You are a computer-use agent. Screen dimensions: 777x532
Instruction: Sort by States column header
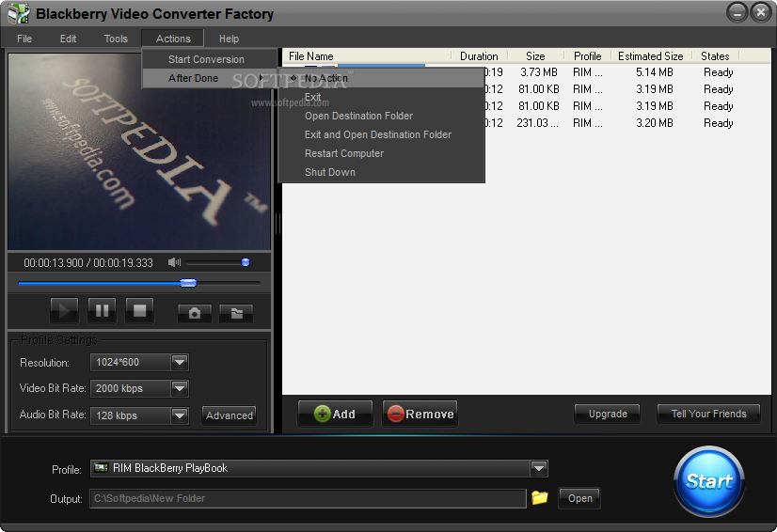[x=715, y=56]
